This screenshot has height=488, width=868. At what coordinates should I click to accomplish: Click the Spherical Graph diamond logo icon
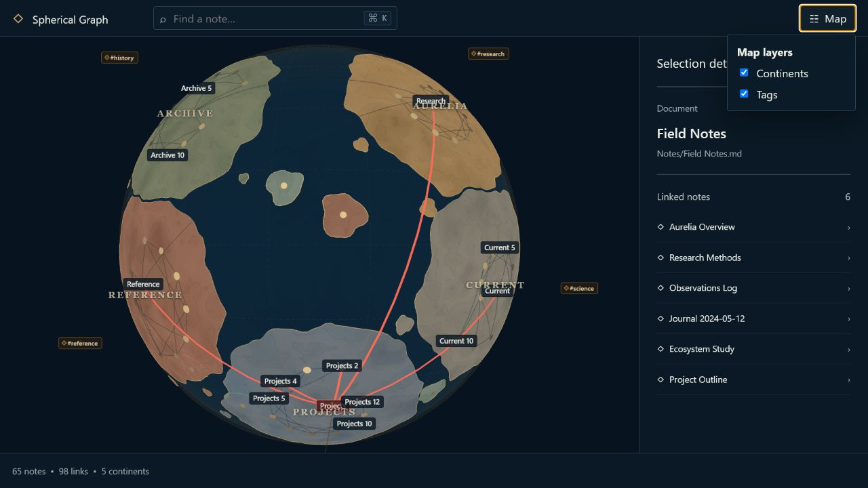click(18, 19)
